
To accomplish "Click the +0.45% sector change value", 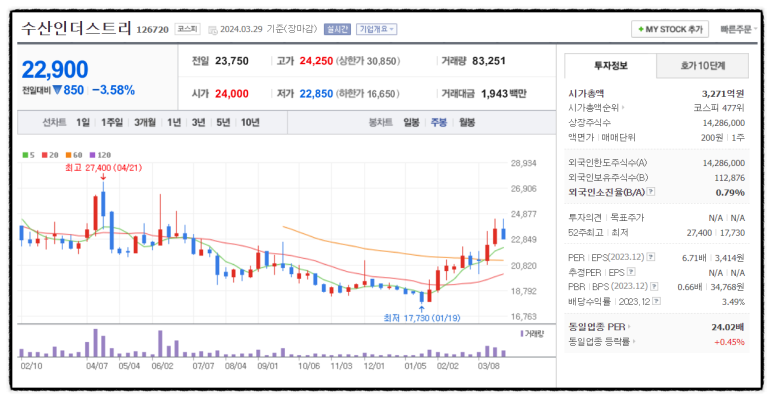I will pyautogui.click(x=731, y=341).
